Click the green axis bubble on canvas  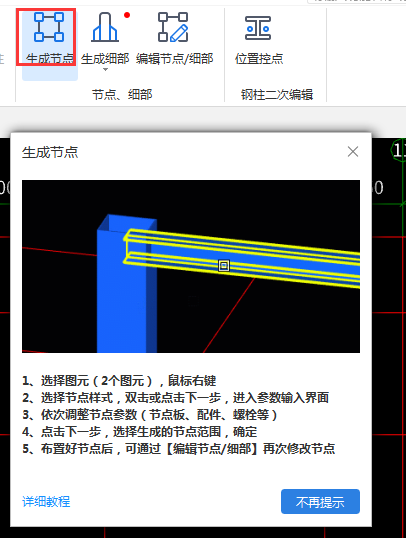[x=399, y=150]
